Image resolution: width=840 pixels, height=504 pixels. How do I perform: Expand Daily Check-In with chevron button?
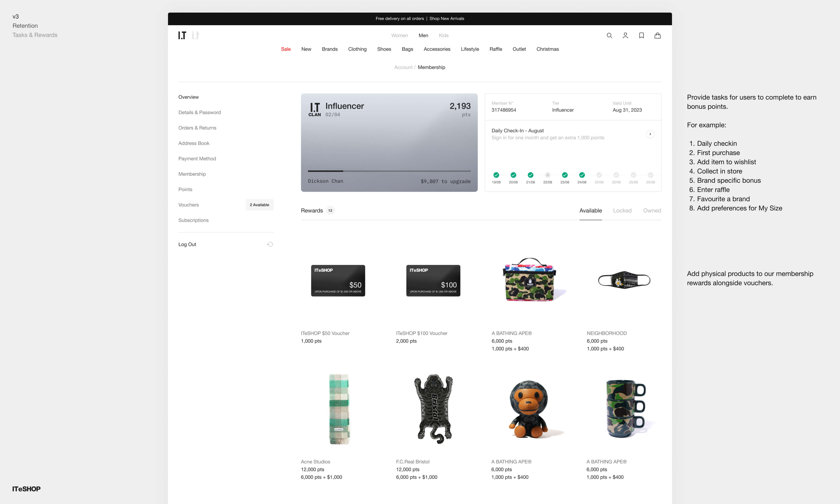tap(650, 134)
